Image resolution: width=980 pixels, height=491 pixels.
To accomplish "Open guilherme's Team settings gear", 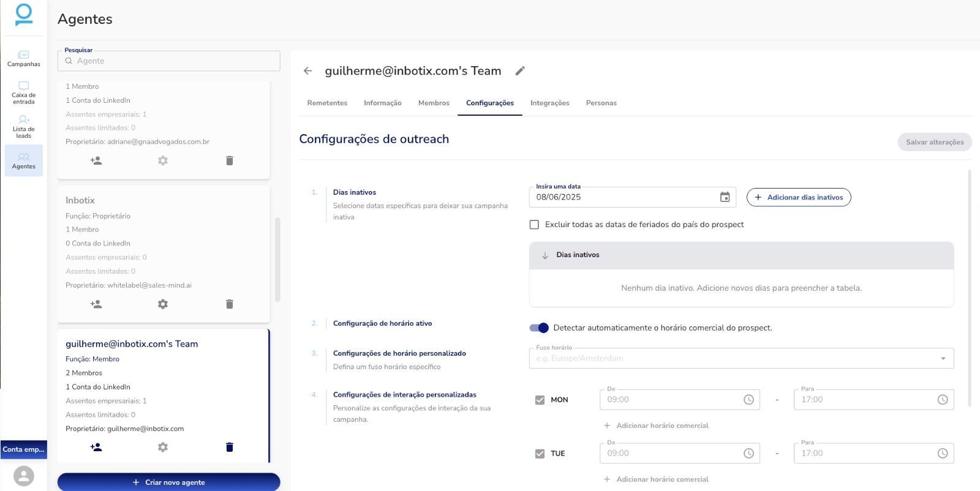I will (162, 447).
